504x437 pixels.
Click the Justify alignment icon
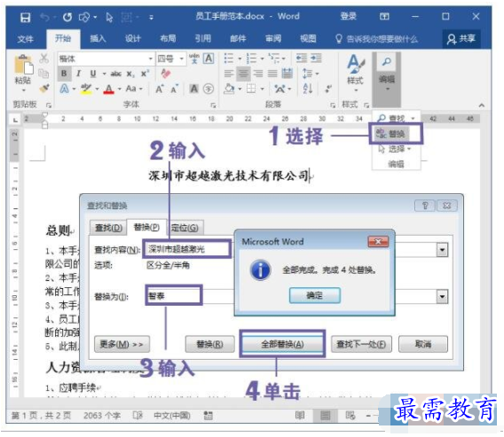[272, 74]
